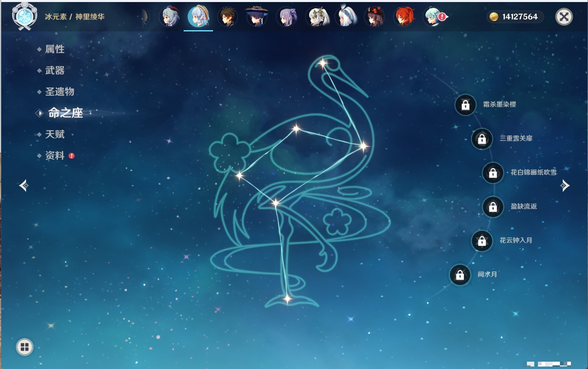588x369 pixels.
Task: Switch to Zhongli's character portrait
Action: (x=227, y=17)
